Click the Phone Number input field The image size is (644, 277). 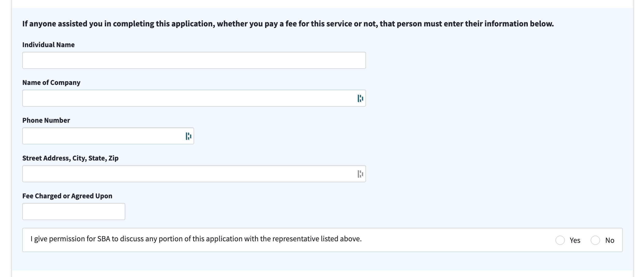pyautogui.click(x=104, y=136)
